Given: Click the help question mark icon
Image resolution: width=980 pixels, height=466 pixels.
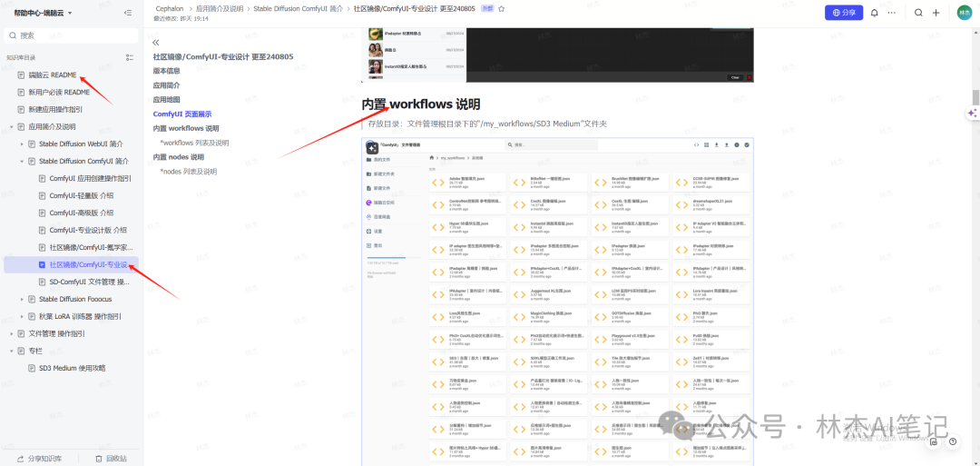Looking at the screenshot, I should click(x=953, y=441).
